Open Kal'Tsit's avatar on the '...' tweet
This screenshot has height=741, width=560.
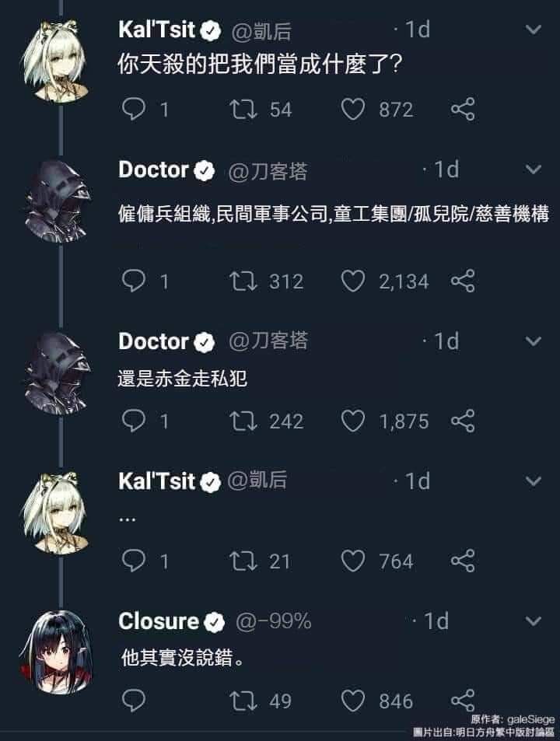[x=56, y=512]
